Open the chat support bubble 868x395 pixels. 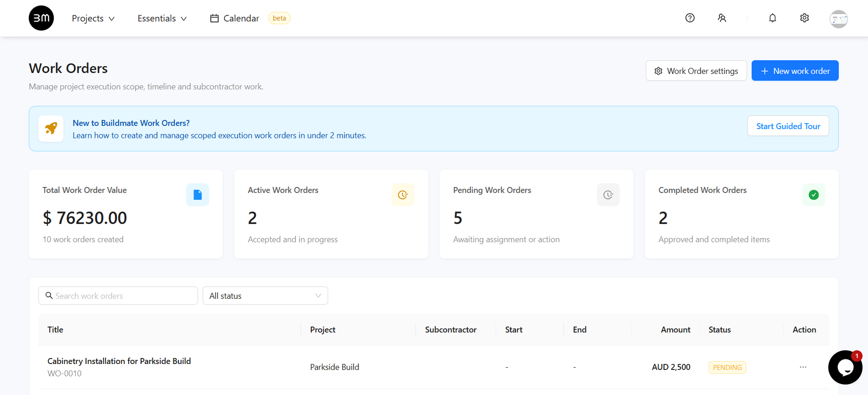(x=845, y=367)
